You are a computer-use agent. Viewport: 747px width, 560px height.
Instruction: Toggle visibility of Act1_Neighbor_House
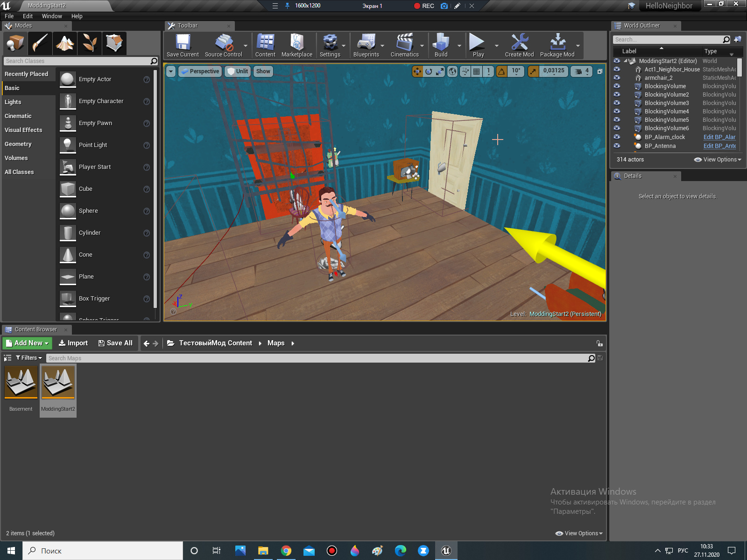(617, 70)
